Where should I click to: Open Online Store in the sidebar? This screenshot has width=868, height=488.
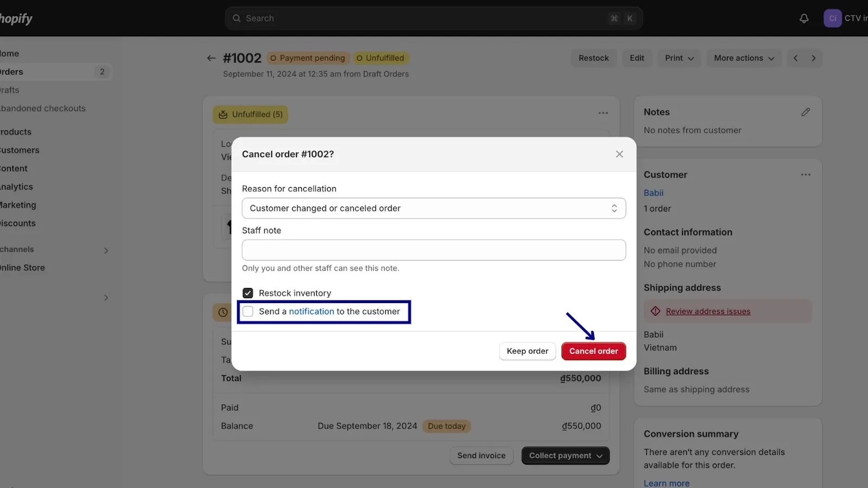(x=22, y=268)
